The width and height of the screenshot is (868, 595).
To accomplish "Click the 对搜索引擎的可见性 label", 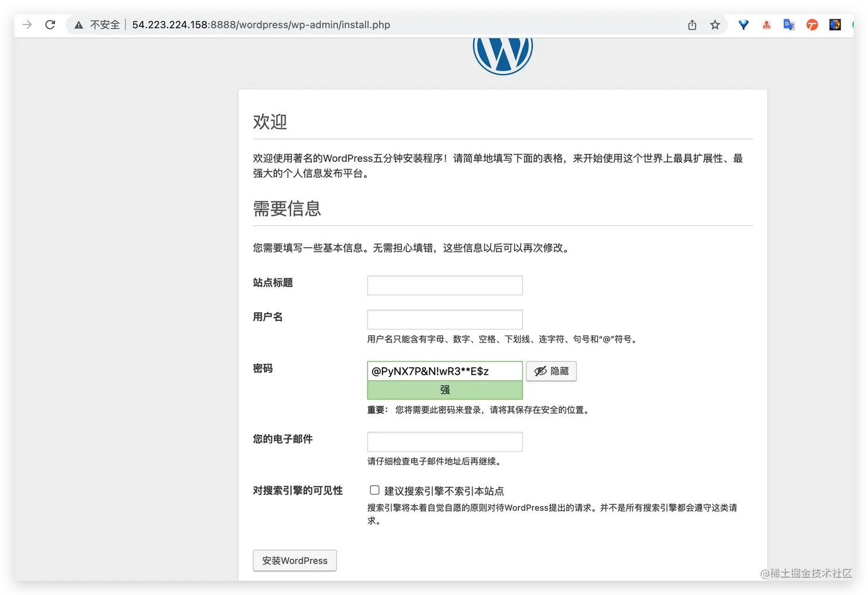I will pos(298,491).
